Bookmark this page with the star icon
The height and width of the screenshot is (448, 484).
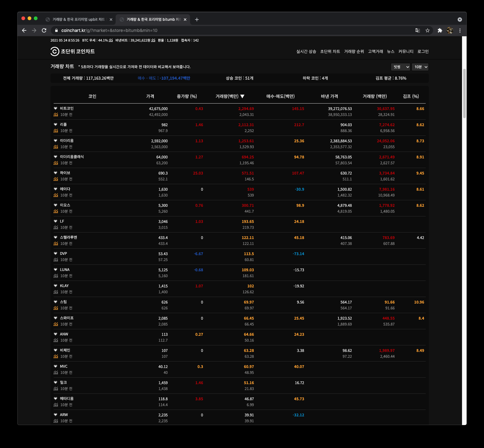[428, 30]
